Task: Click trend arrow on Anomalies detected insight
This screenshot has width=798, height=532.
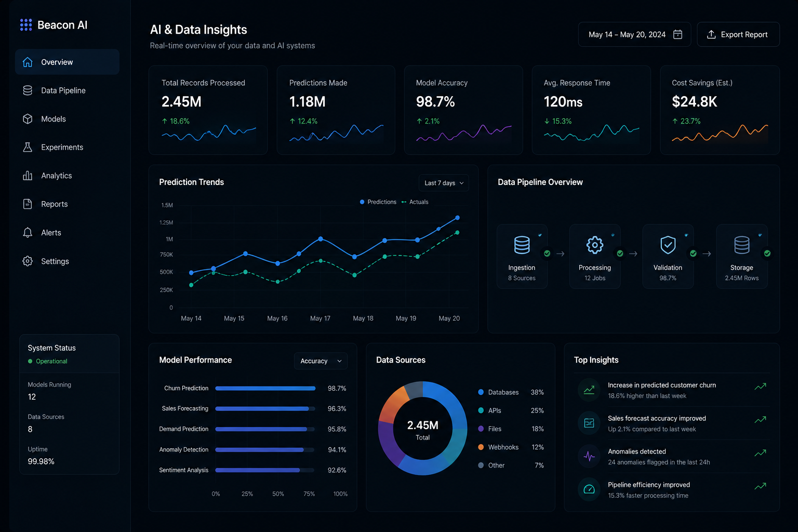Action: 761,453
